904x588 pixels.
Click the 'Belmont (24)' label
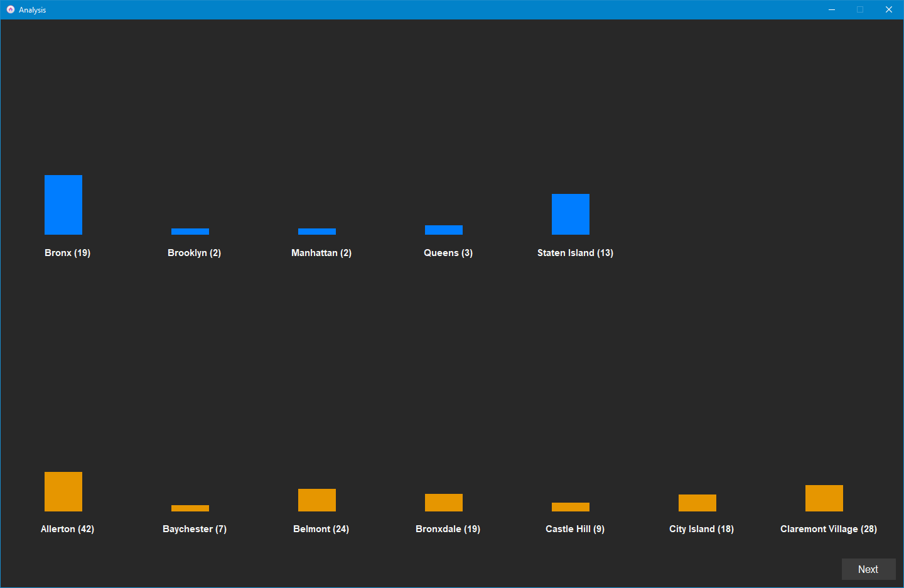point(321,529)
